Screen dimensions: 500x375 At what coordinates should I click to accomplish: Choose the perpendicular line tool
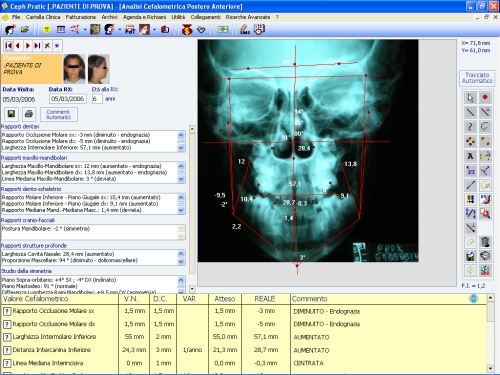[485, 112]
